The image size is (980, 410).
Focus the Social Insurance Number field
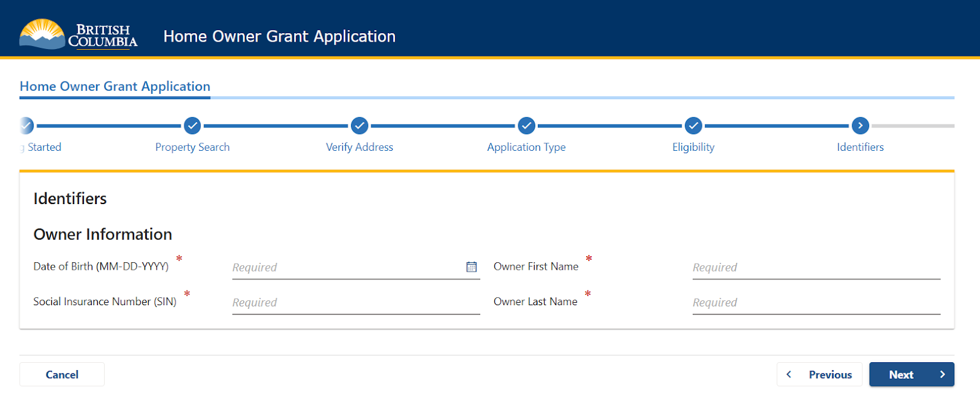point(356,303)
